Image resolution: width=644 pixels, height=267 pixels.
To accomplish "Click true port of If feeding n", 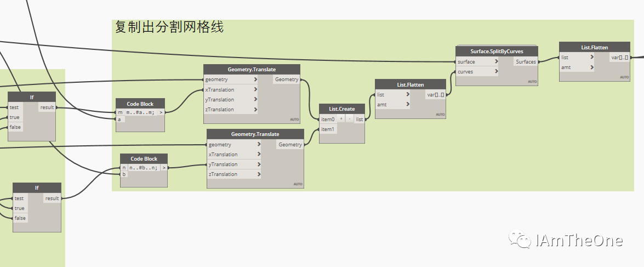I will (20, 208).
